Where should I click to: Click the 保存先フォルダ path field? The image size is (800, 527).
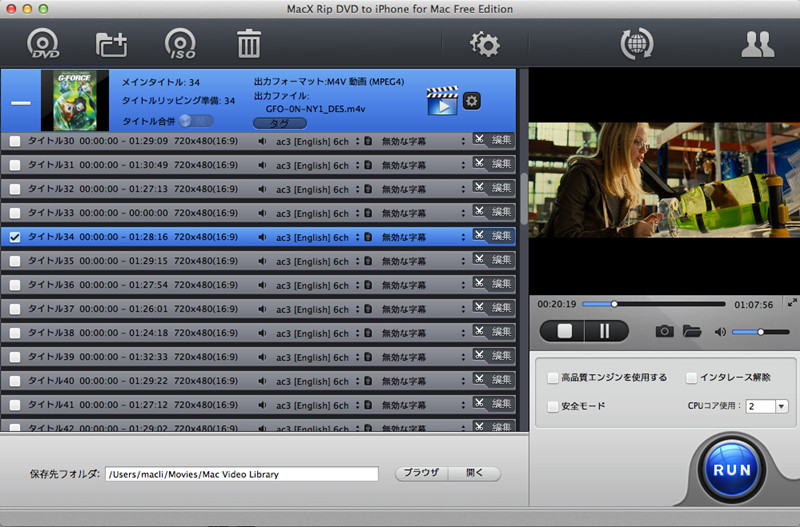pyautogui.click(x=242, y=474)
